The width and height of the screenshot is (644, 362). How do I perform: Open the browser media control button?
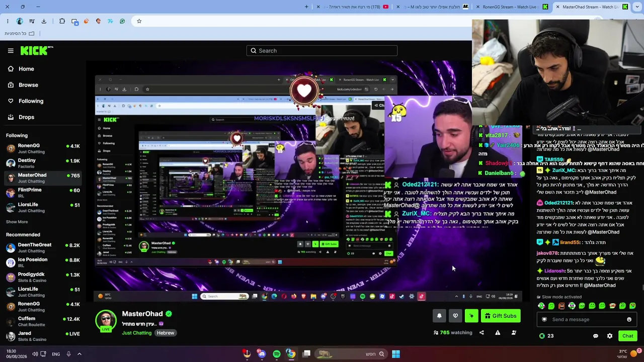tap(32, 21)
